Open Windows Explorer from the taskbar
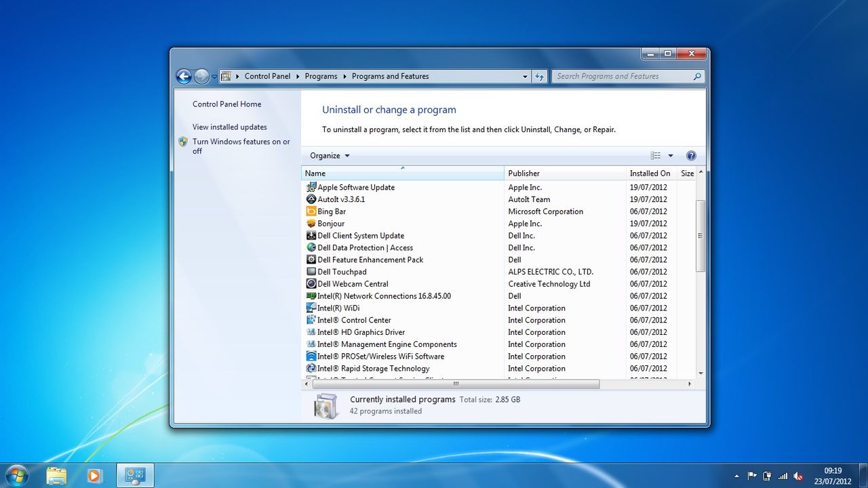Image resolution: width=868 pixels, height=488 pixels. point(56,476)
